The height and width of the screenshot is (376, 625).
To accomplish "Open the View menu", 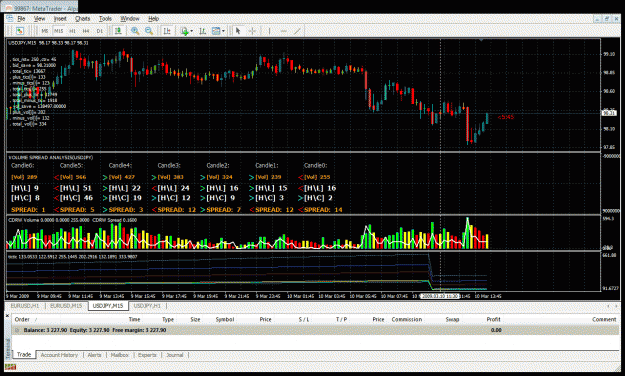I will click(x=39, y=19).
